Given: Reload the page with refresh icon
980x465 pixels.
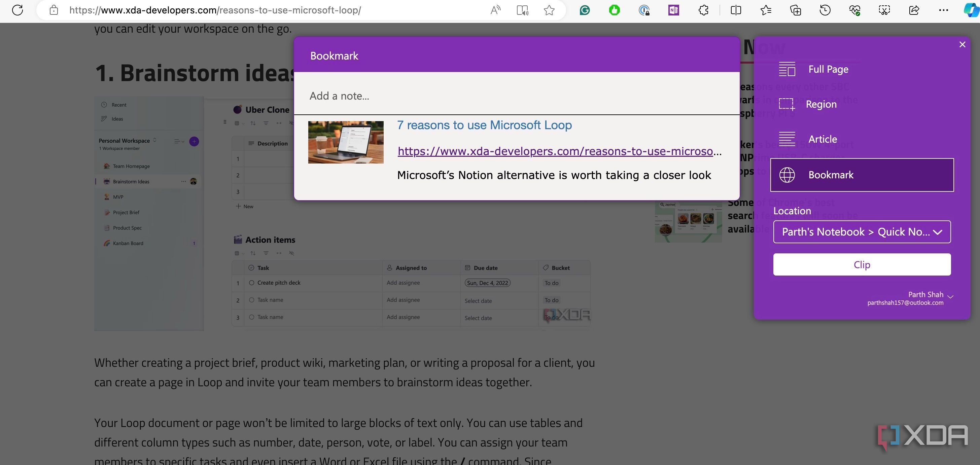Looking at the screenshot, I should (17, 10).
